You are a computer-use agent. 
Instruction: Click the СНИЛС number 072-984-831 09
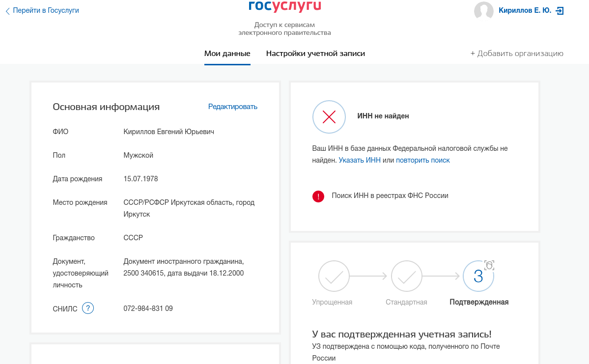tap(148, 308)
